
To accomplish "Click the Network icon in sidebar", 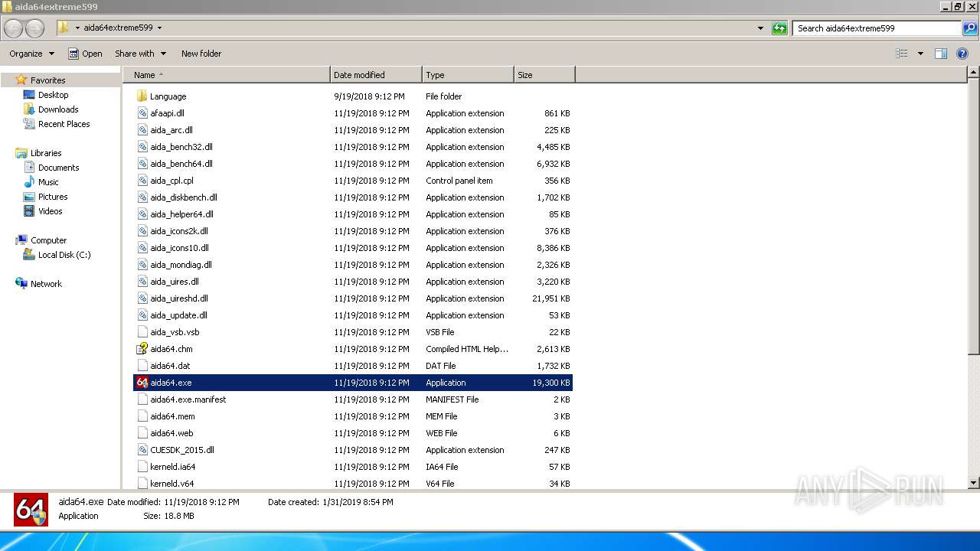I will (x=21, y=284).
